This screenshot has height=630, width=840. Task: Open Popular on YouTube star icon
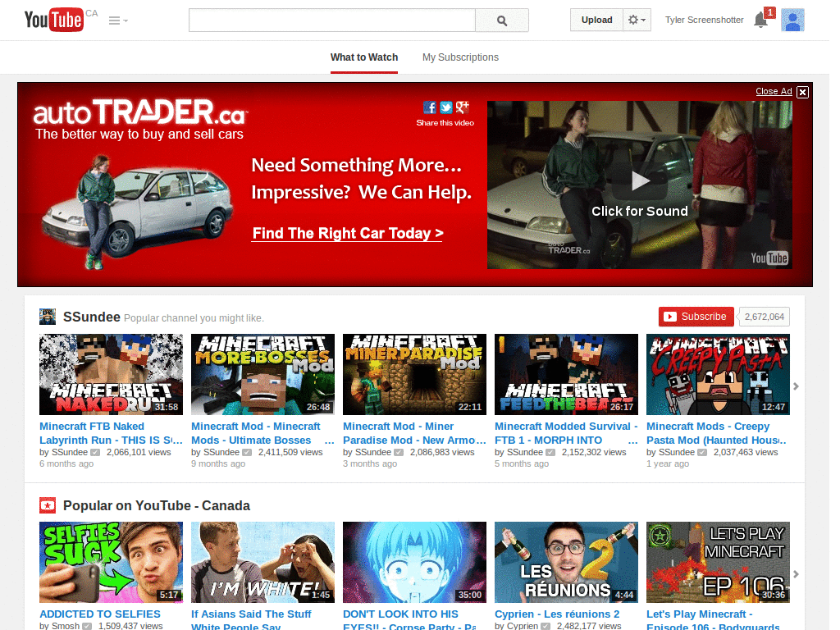48,505
